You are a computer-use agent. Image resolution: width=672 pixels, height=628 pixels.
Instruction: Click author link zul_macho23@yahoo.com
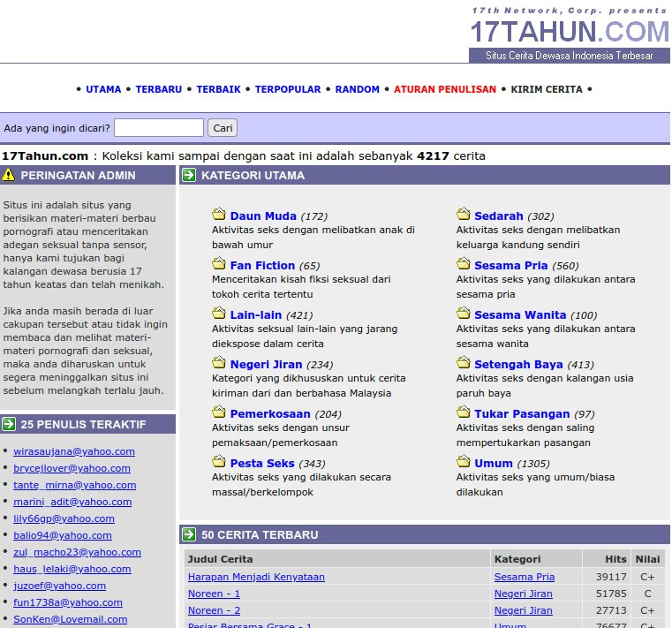tap(77, 552)
